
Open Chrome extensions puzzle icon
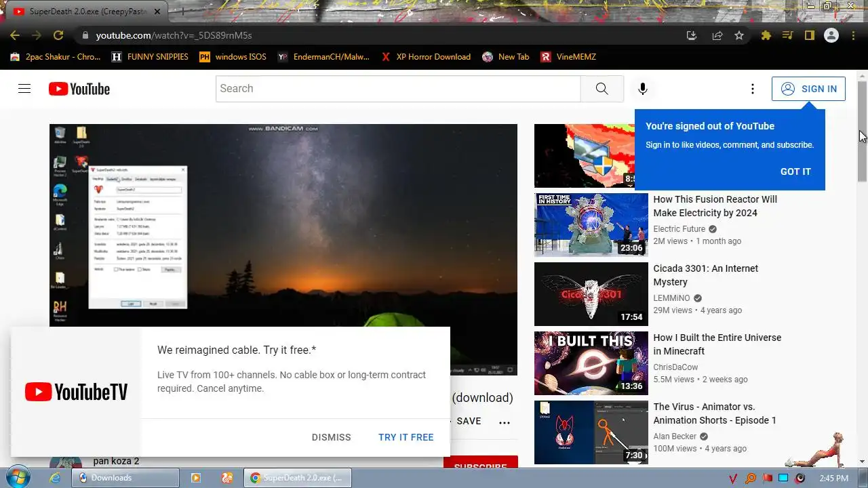tap(766, 35)
